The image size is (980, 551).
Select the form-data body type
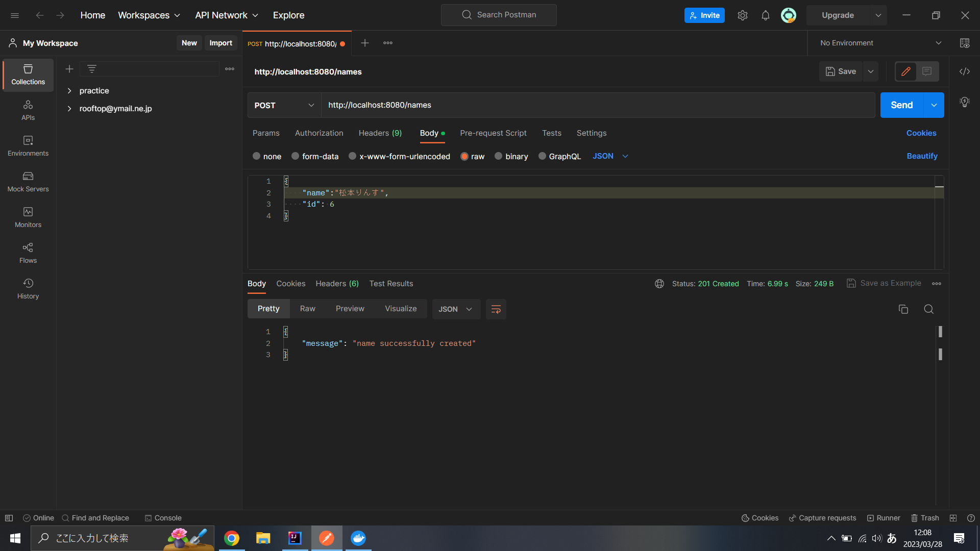pyautogui.click(x=315, y=156)
